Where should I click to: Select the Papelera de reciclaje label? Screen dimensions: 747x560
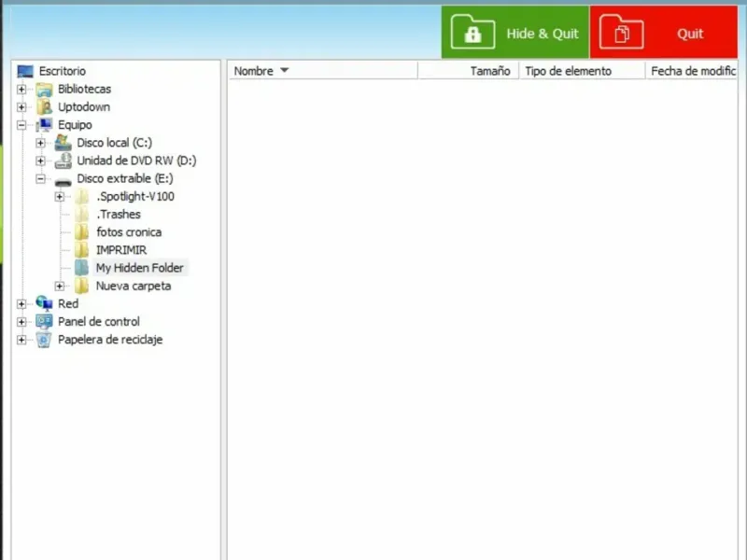[x=110, y=340]
